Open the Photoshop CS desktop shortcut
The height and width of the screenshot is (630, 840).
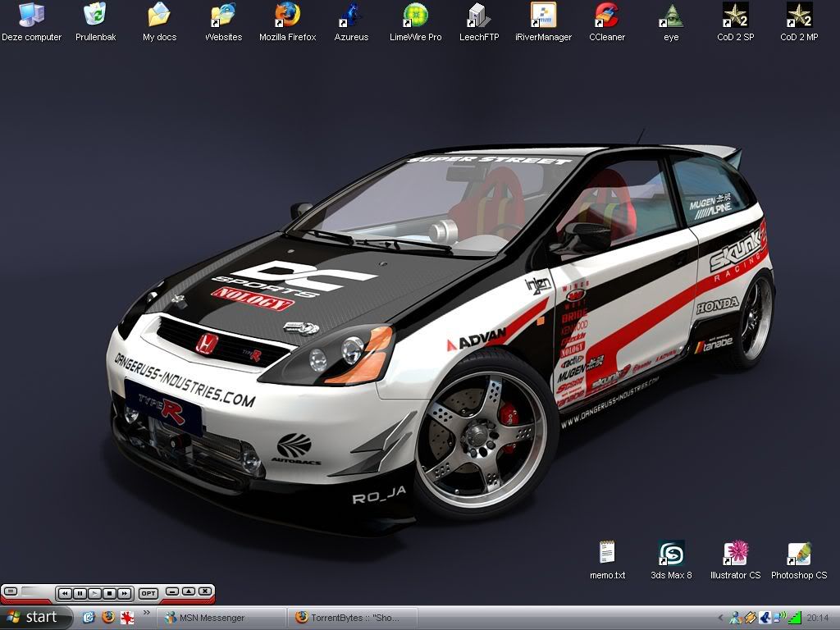coord(798,555)
